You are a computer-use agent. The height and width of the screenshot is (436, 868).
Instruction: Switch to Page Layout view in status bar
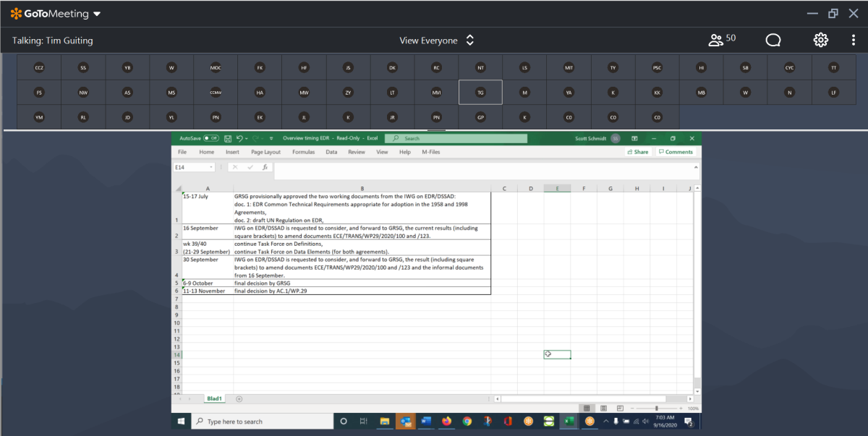click(x=604, y=409)
